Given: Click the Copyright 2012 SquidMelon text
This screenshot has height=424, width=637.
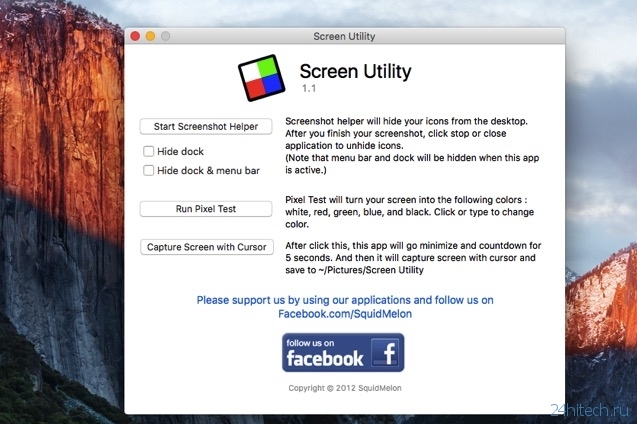Looking at the screenshot, I should tap(344, 386).
